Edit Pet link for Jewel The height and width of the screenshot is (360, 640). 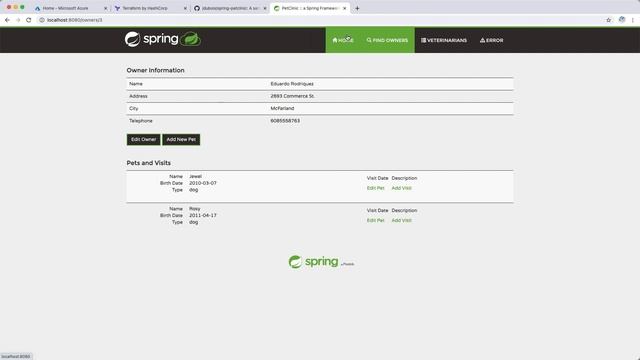375,188
